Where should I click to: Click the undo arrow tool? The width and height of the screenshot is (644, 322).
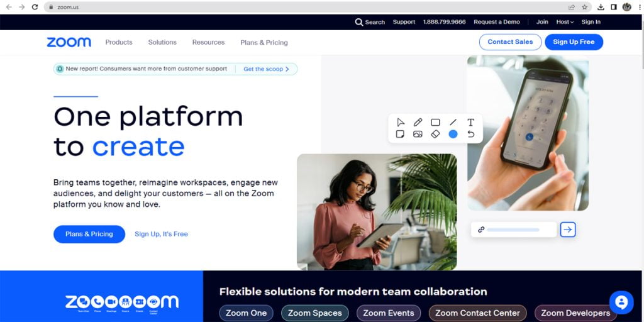click(470, 134)
